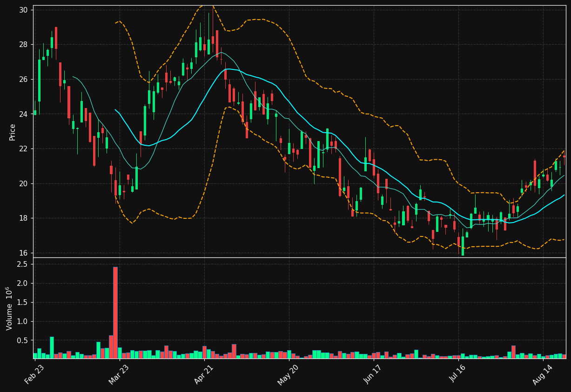Pick the "Feb 23" date label

click(x=35, y=375)
